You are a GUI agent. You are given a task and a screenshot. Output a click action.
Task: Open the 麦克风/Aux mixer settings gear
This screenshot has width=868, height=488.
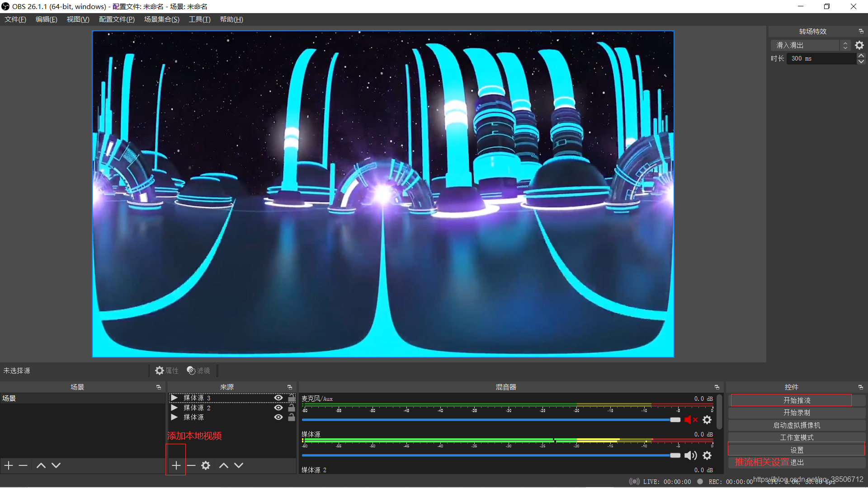tap(707, 420)
